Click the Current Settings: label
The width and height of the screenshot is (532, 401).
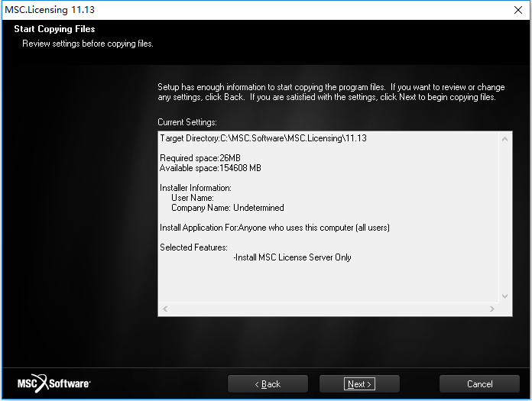(187, 122)
